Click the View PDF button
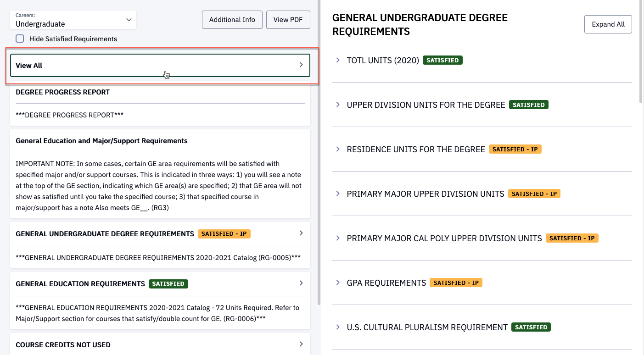Image resolution: width=644 pixels, height=355 pixels. point(288,20)
